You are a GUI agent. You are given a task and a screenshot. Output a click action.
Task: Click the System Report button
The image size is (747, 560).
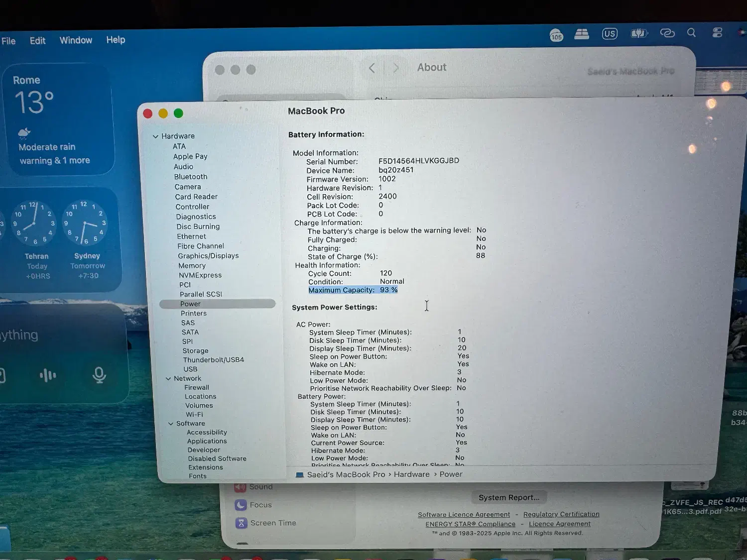[508, 497]
